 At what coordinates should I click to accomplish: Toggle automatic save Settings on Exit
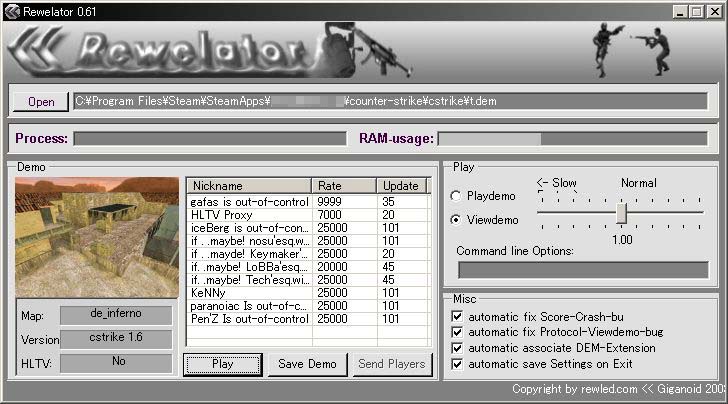coord(457,364)
